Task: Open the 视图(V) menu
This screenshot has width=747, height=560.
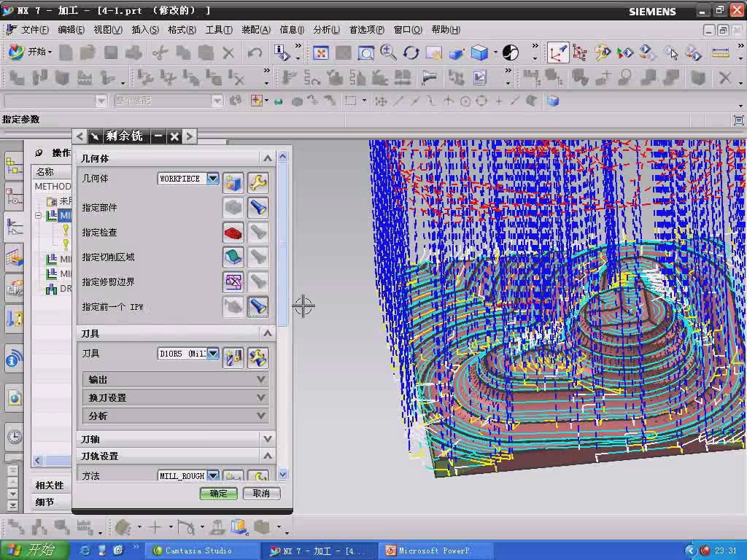Action: point(108,29)
